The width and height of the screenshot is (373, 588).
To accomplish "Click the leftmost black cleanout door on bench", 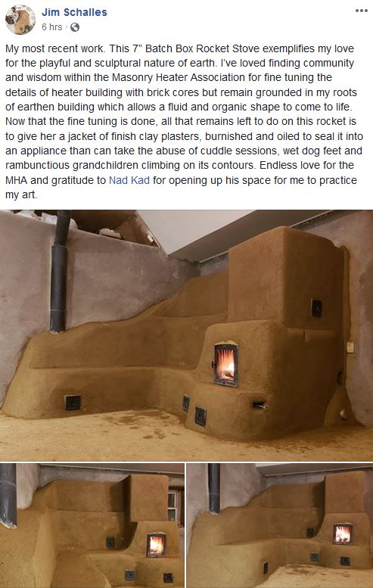I will click(73, 403).
